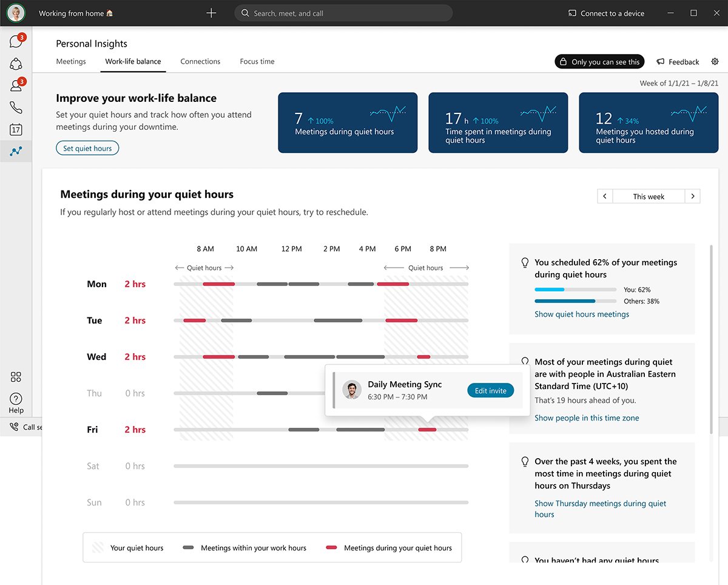Viewport: 728px width, 585px height.
Task: Open the Teams section in the sidebar
Action: pos(16,64)
